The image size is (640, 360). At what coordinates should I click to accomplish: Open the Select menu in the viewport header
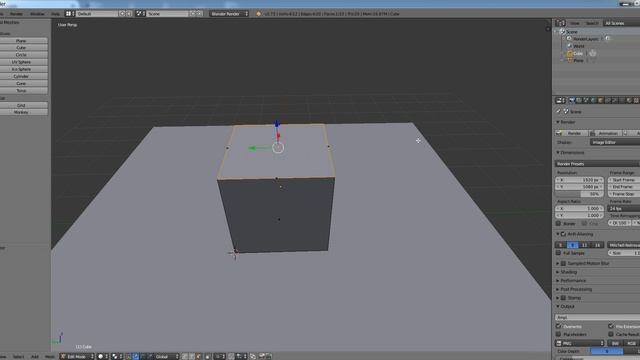[18, 356]
